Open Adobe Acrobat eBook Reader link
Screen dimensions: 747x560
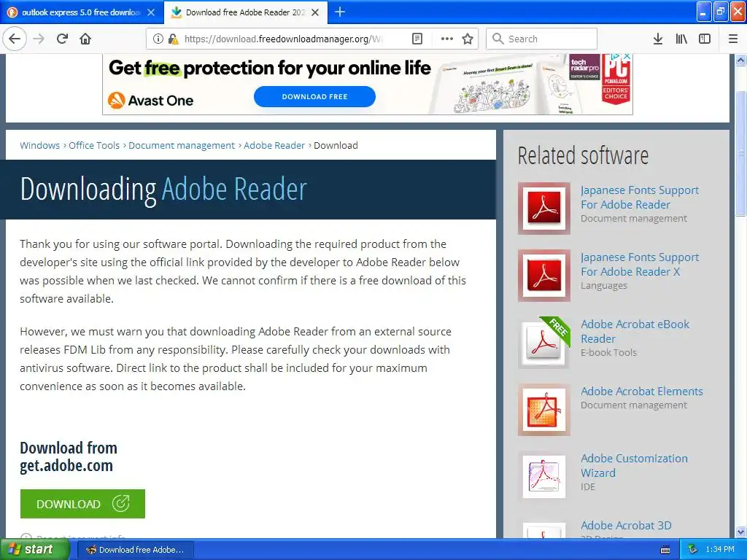pyautogui.click(x=635, y=332)
